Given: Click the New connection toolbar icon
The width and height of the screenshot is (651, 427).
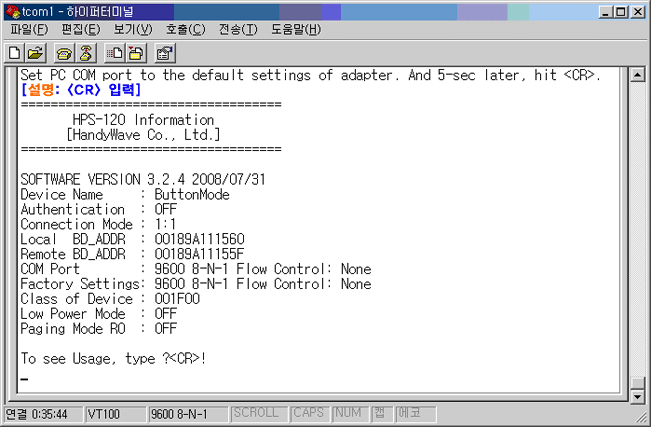Looking at the screenshot, I should click(x=15, y=53).
